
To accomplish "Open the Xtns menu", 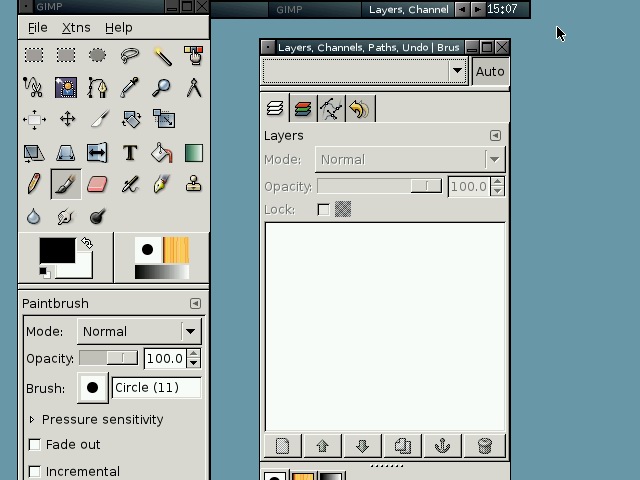I will tap(76, 27).
